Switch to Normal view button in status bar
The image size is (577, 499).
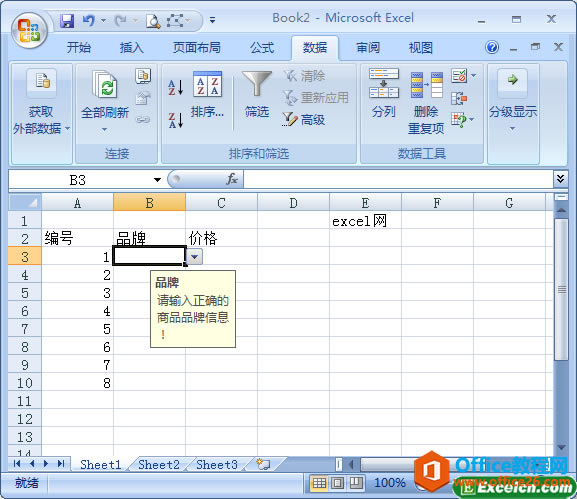[x=319, y=482]
